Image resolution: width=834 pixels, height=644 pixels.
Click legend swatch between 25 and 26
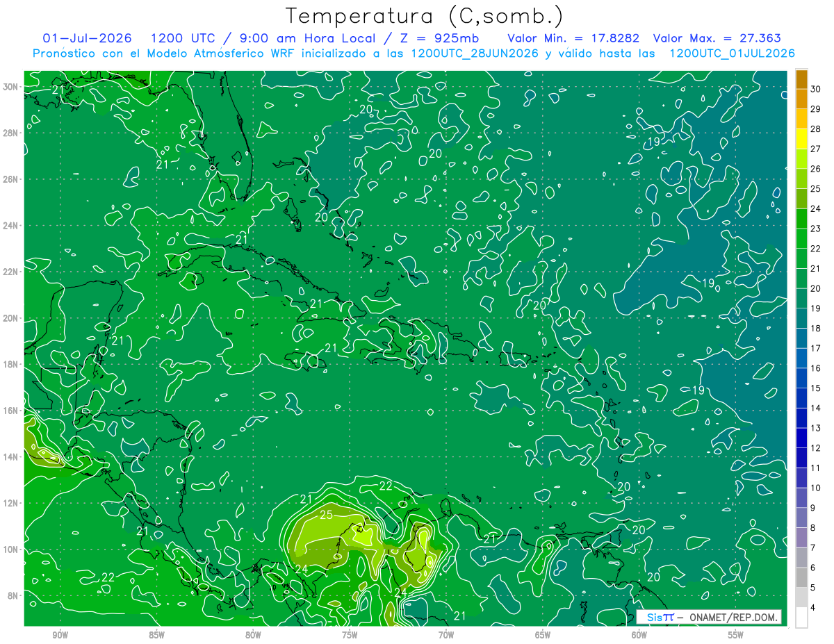tap(801, 178)
